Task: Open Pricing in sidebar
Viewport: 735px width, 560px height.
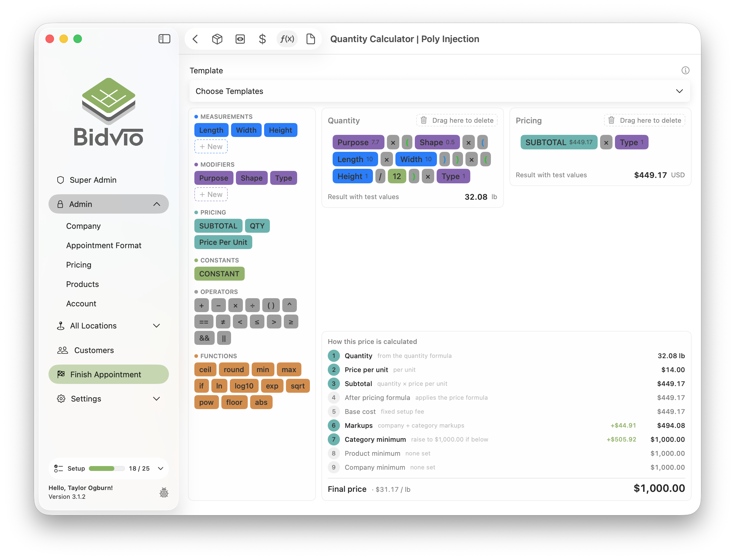Action: pyautogui.click(x=79, y=265)
